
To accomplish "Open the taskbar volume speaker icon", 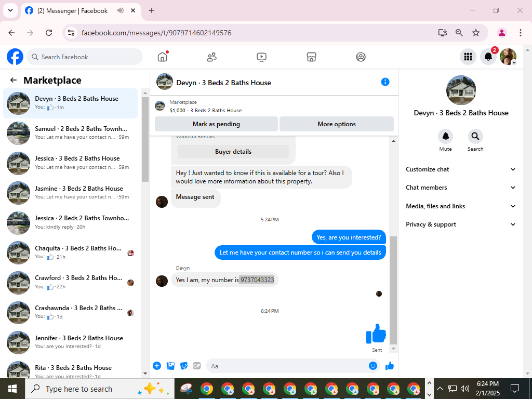I will (464, 389).
